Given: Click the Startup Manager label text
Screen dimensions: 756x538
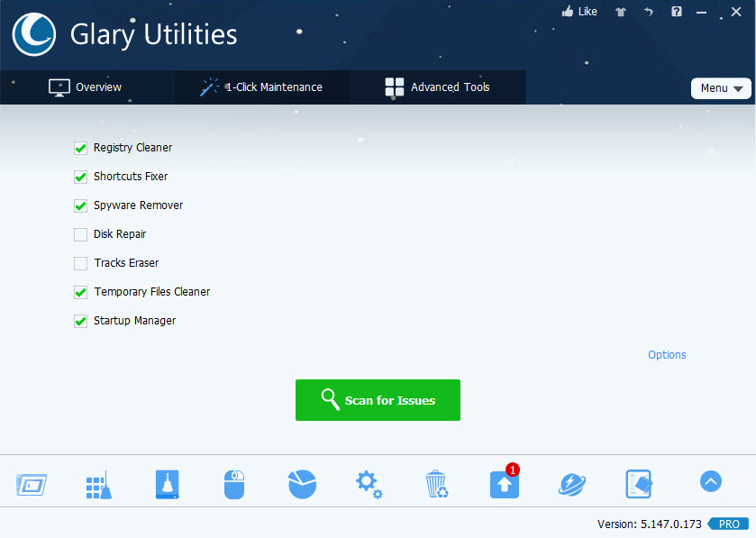Looking at the screenshot, I should [134, 321].
